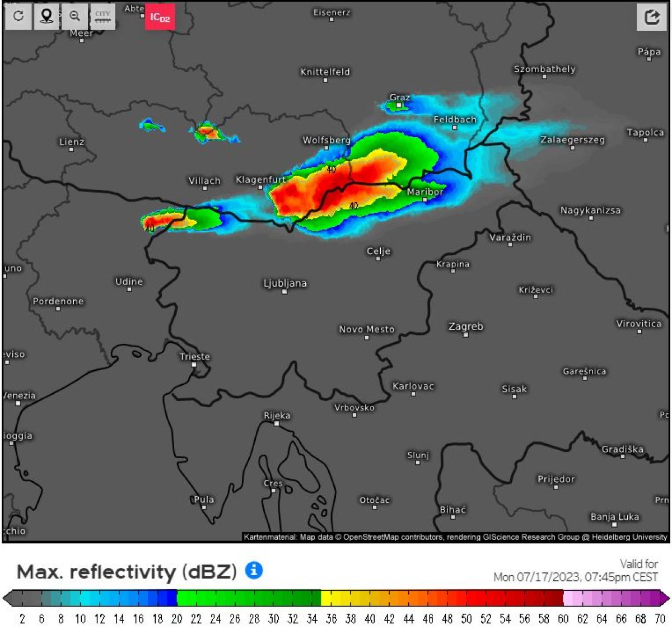Click the Ljubljana city marker
Viewport: 672px width, 634px height.
(x=284, y=291)
